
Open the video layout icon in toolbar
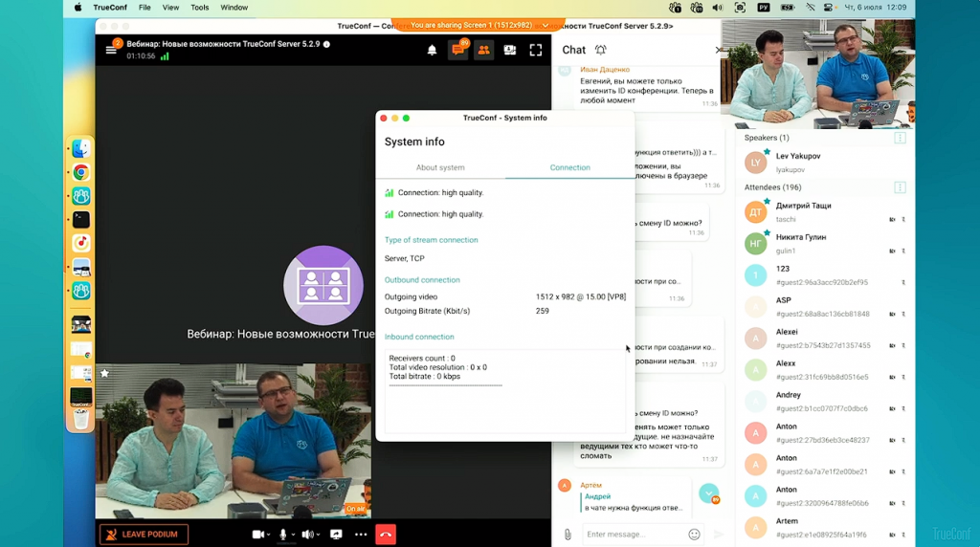point(510,50)
